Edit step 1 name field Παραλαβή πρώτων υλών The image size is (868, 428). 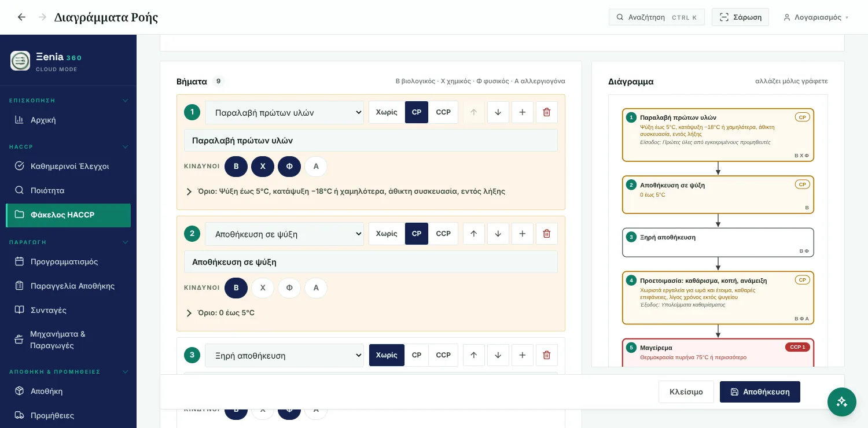tap(371, 141)
